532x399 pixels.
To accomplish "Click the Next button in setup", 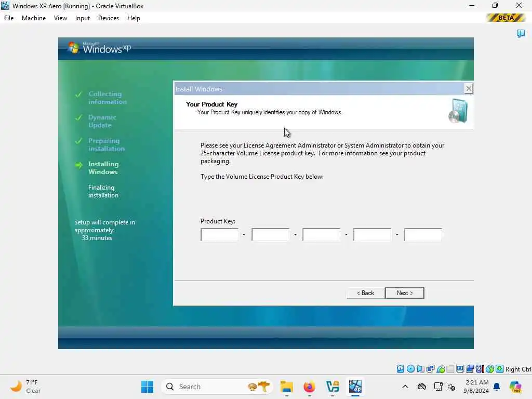I will [x=405, y=293].
